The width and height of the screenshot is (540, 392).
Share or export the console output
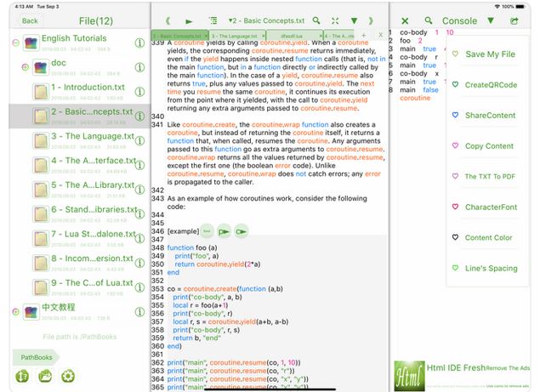click(x=514, y=20)
